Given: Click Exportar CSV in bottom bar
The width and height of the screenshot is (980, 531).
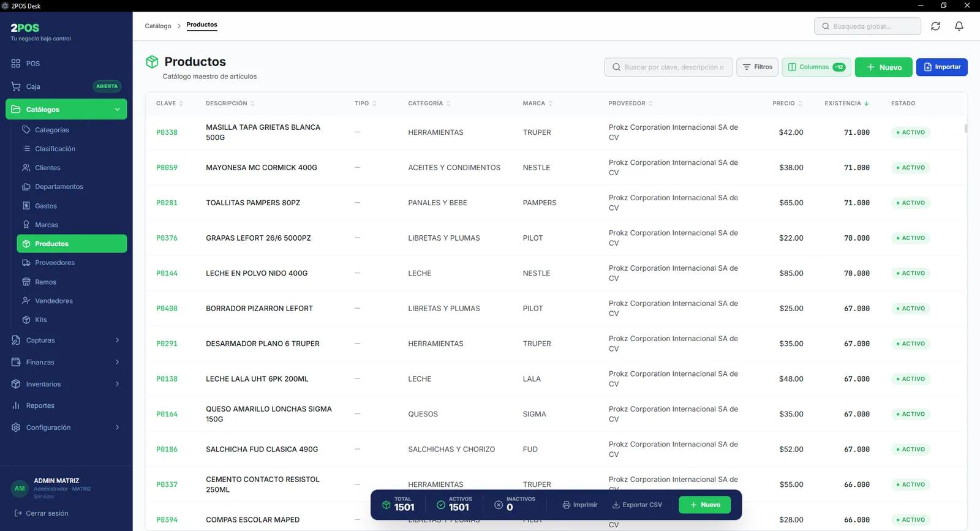Looking at the screenshot, I should pyautogui.click(x=637, y=505).
